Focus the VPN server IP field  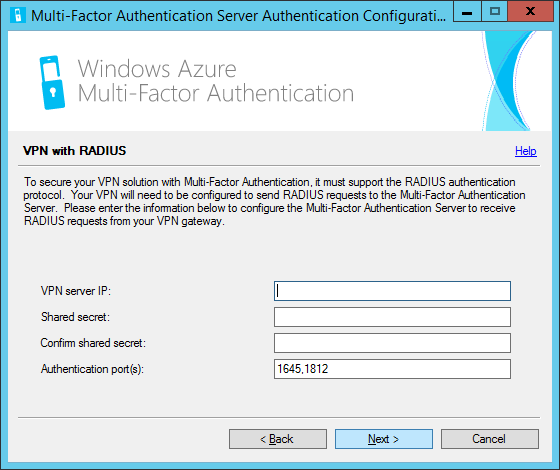pos(392,291)
